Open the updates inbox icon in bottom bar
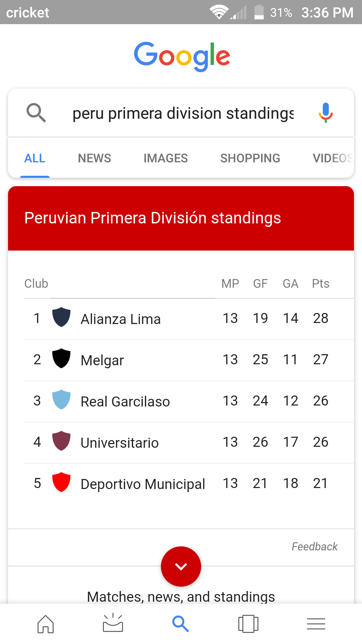 coord(113,623)
